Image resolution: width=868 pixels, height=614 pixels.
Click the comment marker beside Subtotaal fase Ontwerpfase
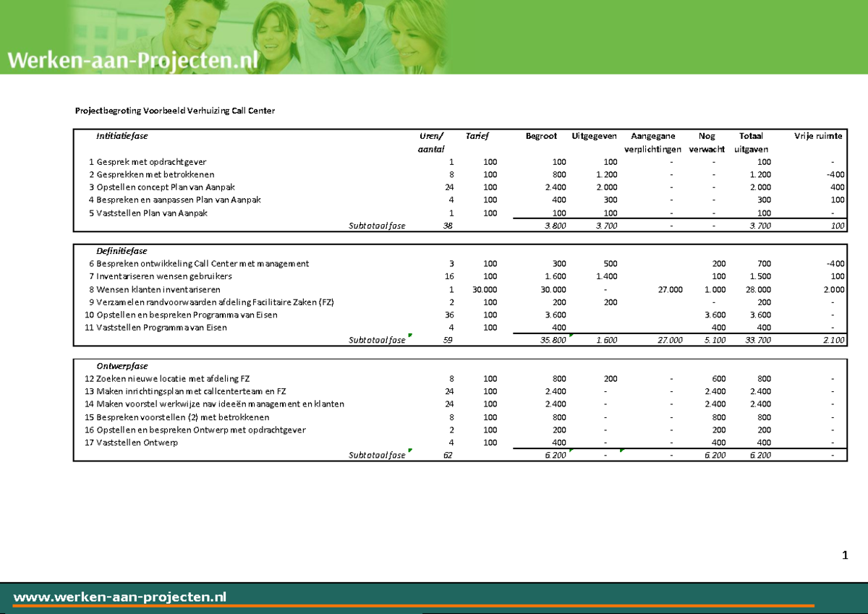410,449
